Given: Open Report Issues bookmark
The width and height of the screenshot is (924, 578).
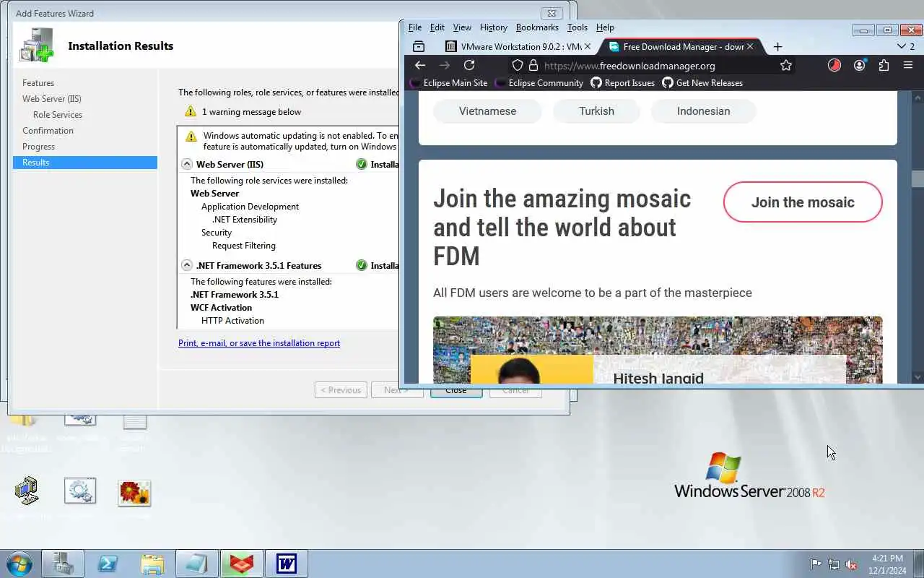Looking at the screenshot, I should 622,83.
